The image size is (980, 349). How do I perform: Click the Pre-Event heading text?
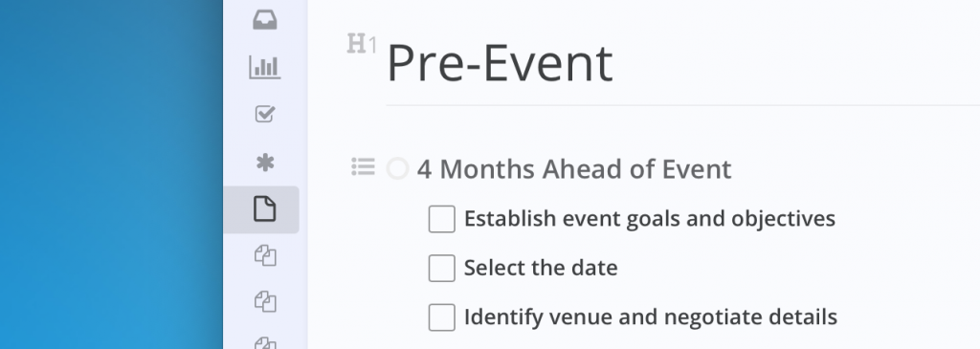coord(500,63)
